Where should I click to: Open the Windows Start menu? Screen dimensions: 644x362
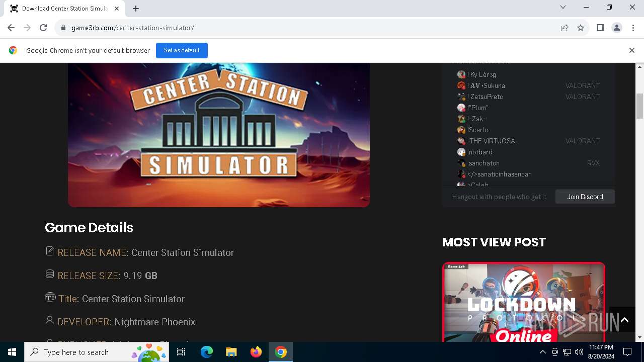coord(12,352)
